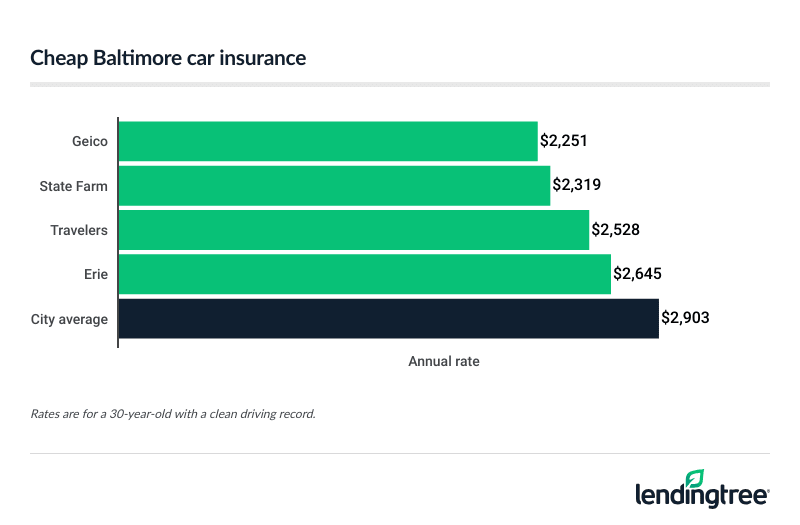The image size is (800, 525).
Task: Click the lendingtree wordmark text
Action: pyautogui.click(x=701, y=495)
